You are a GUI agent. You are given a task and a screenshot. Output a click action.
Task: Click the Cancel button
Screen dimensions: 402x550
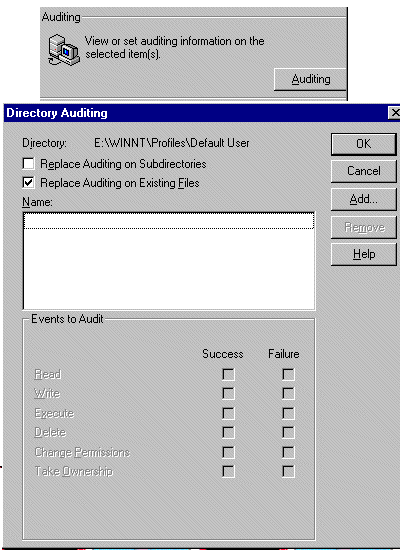click(363, 171)
